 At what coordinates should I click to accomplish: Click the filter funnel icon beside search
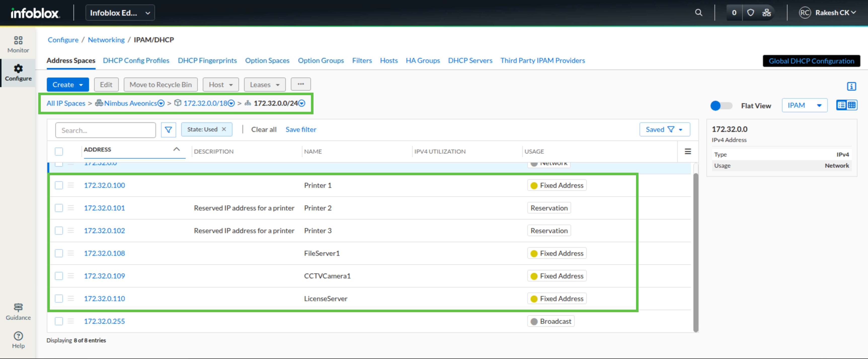[x=168, y=130]
